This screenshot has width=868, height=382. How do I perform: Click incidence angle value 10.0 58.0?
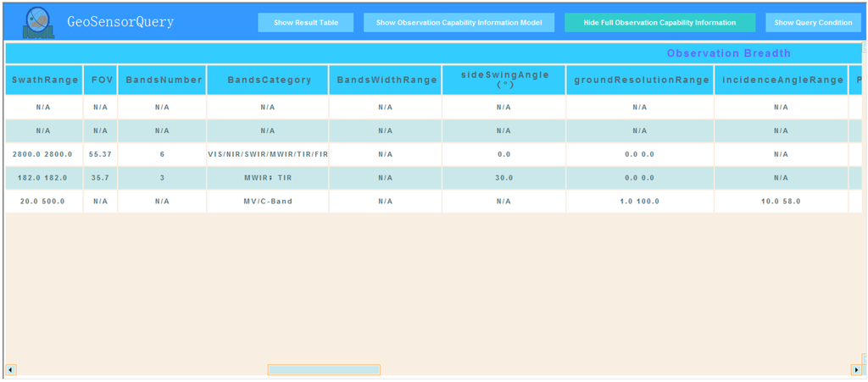[x=781, y=202]
